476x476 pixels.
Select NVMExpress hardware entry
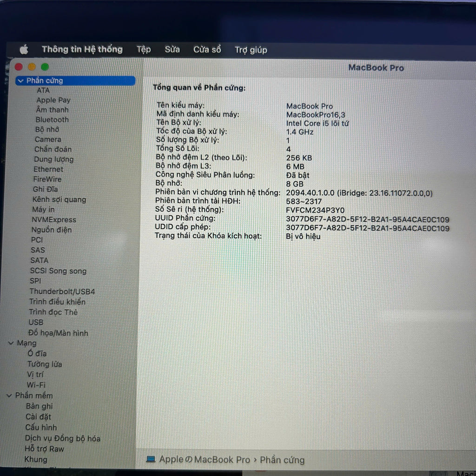(x=54, y=219)
